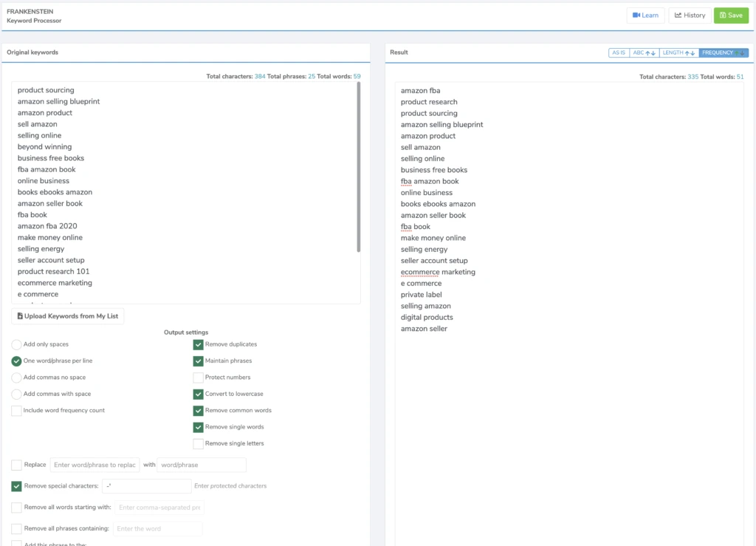Enable the Replace checkbox
Viewport: 756px width, 546px height.
tap(16, 465)
